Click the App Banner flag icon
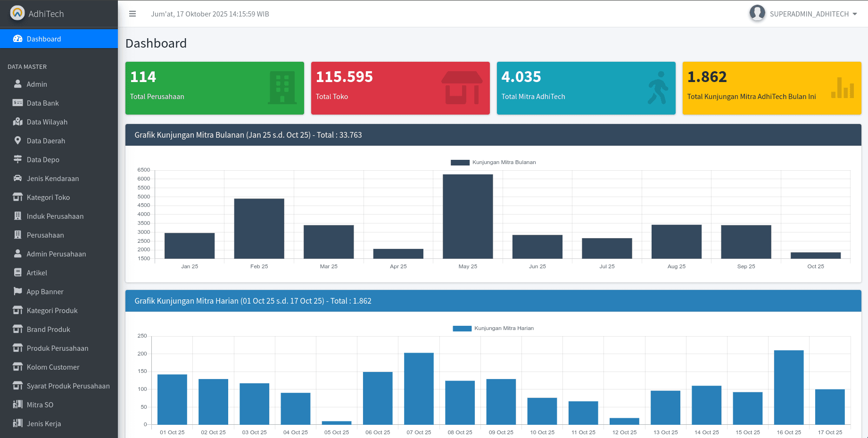868x438 pixels. [18, 291]
